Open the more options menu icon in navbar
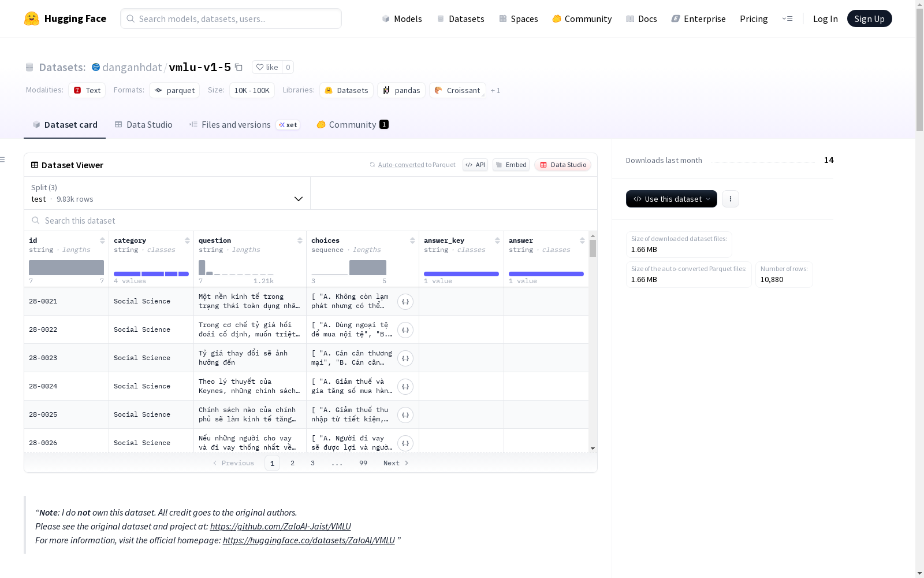The image size is (924, 578). tap(787, 18)
